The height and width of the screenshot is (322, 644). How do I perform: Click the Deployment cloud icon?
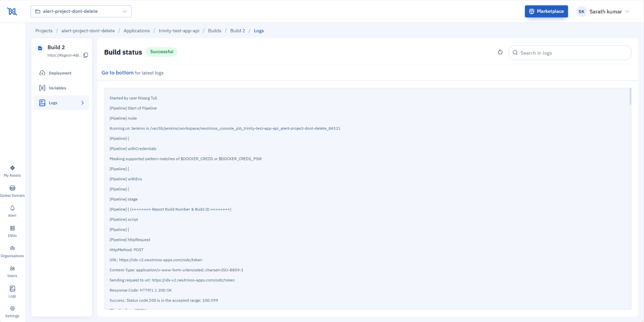tap(42, 73)
